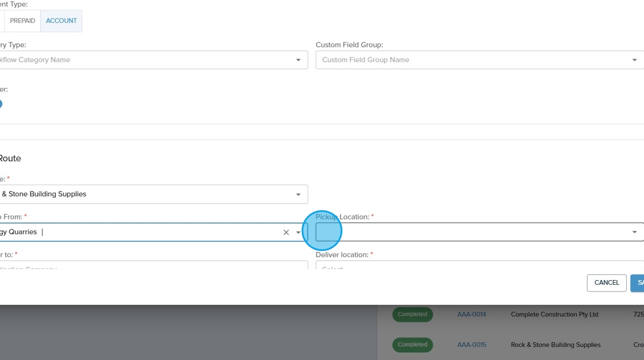Image resolution: width=644 pixels, height=360 pixels.
Task: Click the Deliver to company field
Action: point(149,266)
